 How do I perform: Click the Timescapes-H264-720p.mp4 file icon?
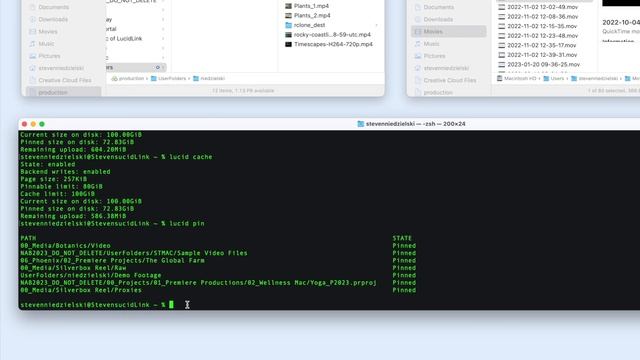click(x=288, y=44)
